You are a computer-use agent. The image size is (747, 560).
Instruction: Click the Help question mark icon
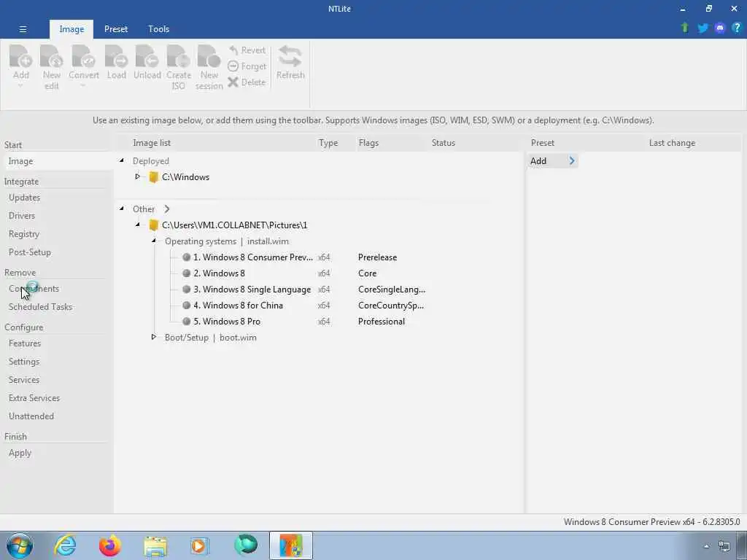pos(737,28)
